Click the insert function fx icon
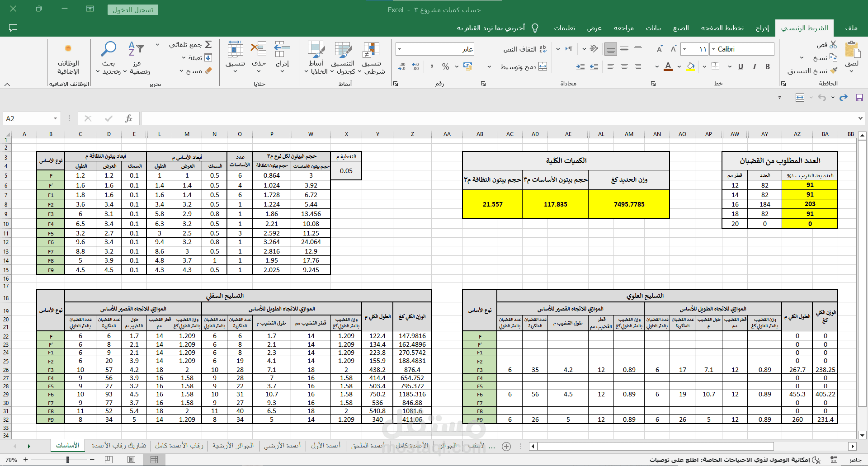 pyautogui.click(x=128, y=118)
